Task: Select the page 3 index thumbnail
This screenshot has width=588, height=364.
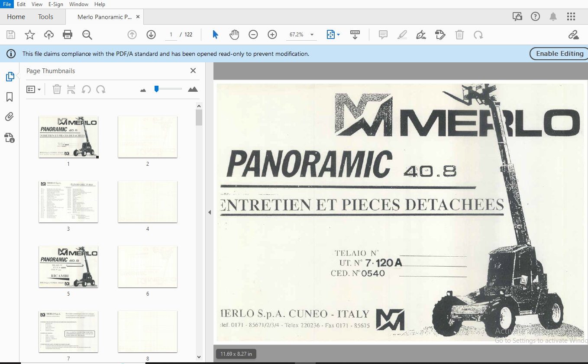Action: click(68, 202)
